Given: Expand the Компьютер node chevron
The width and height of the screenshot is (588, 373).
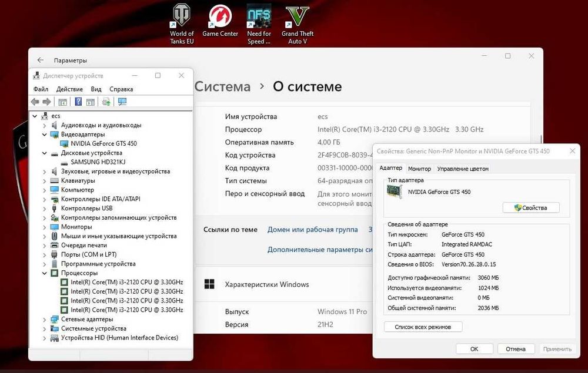Looking at the screenshot, I should pos(44,190).
